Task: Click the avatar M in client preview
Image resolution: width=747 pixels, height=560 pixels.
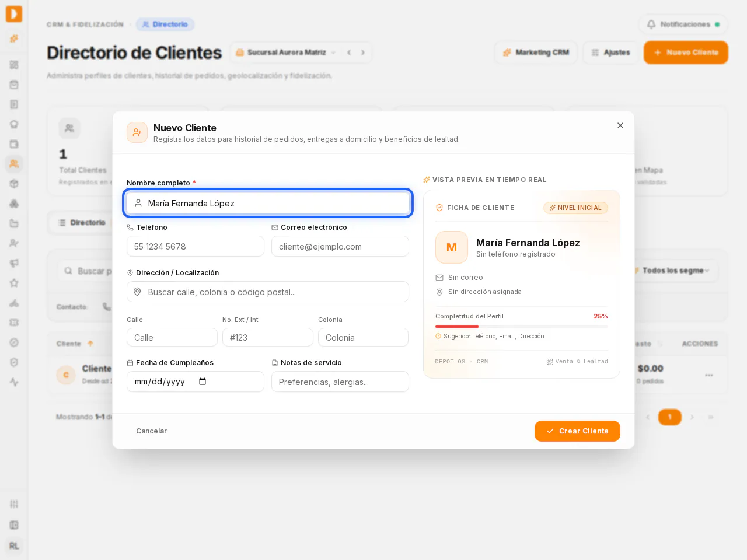Action: click(x=452, y=247)
